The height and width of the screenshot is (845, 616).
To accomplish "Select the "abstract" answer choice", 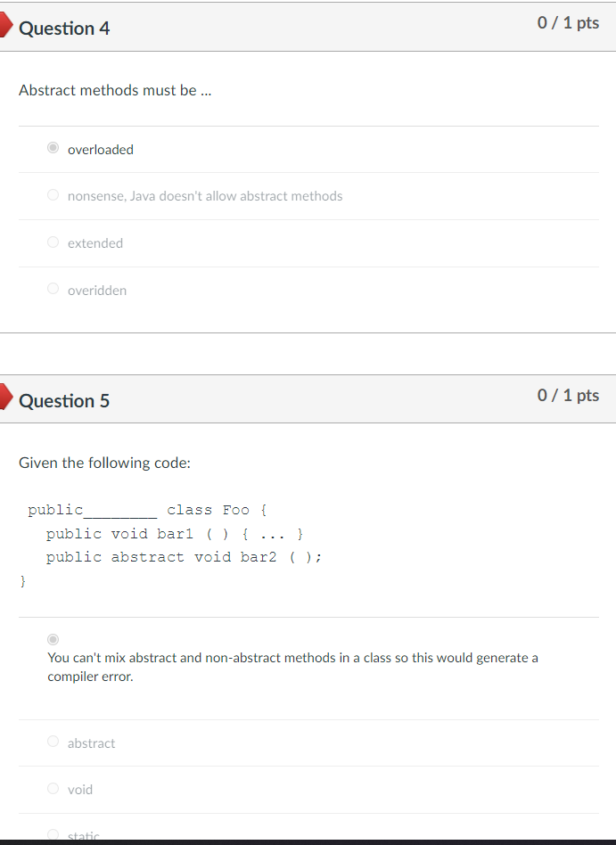I will tap(53, 741).
